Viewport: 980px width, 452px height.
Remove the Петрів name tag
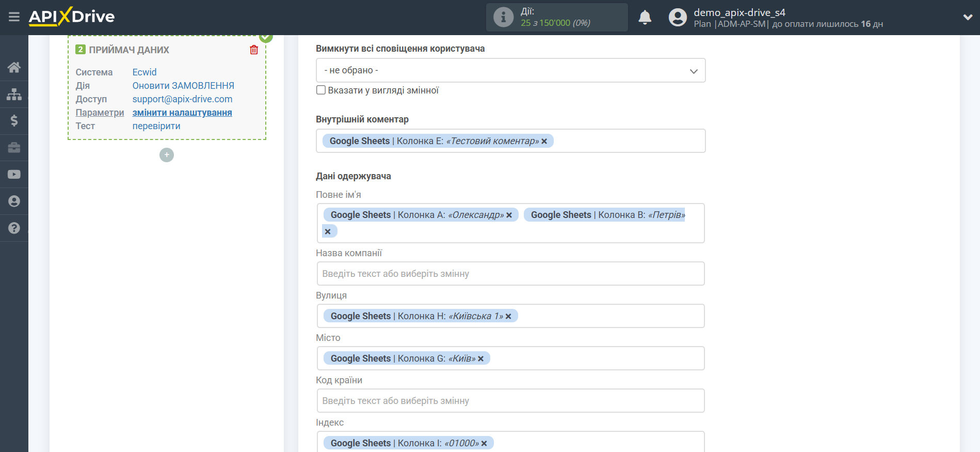328,231
